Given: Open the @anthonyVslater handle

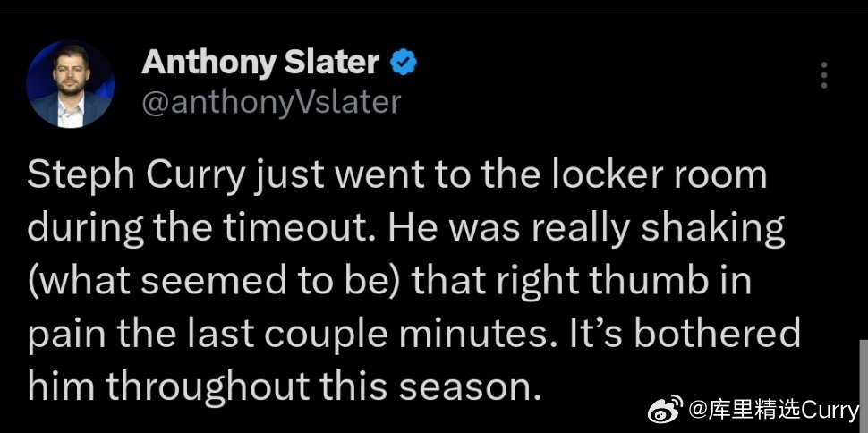Looking at the screenshot, I should [271, 102].
